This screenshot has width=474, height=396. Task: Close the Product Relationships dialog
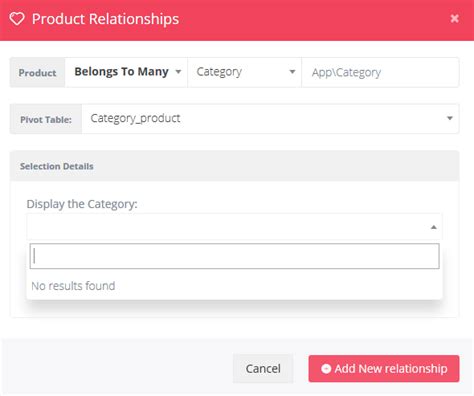(454, 18)
